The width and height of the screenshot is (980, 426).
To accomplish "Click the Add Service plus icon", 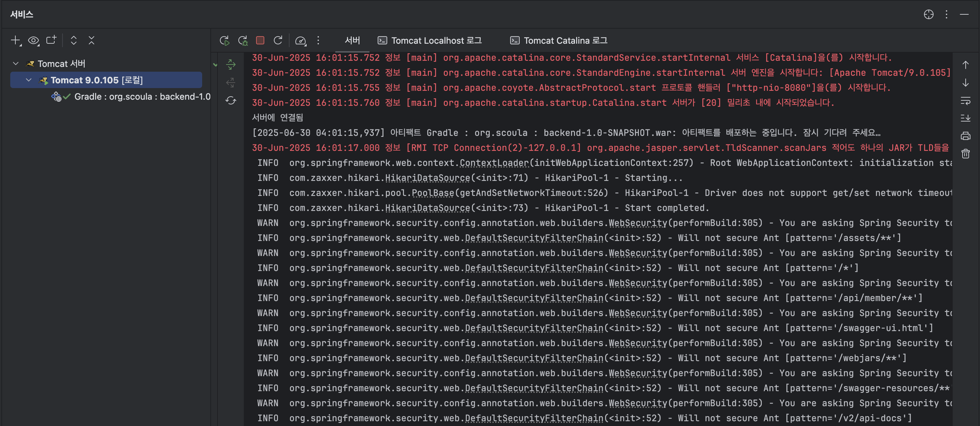I will coord(16,40).
